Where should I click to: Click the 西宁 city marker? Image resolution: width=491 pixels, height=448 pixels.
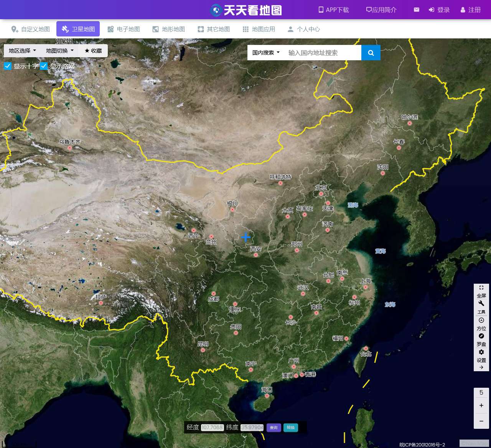coord(194,230)
